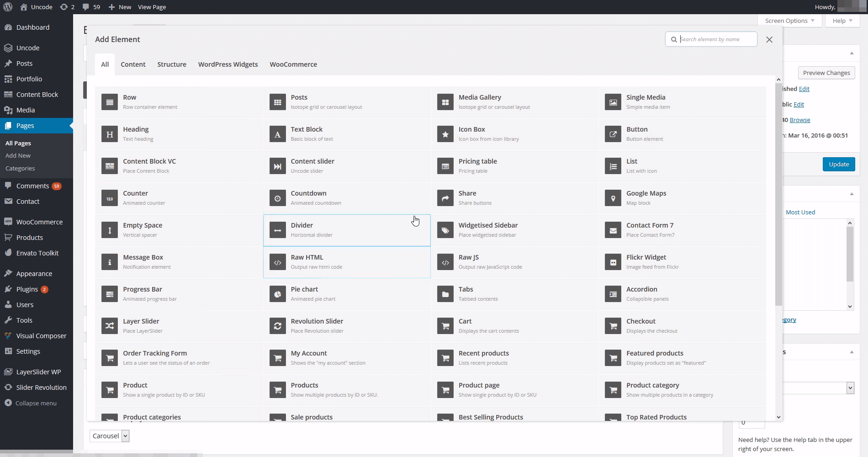Add a Text Block element
The height and width of the screenshot is (457, 868).
tap(347, 134)
